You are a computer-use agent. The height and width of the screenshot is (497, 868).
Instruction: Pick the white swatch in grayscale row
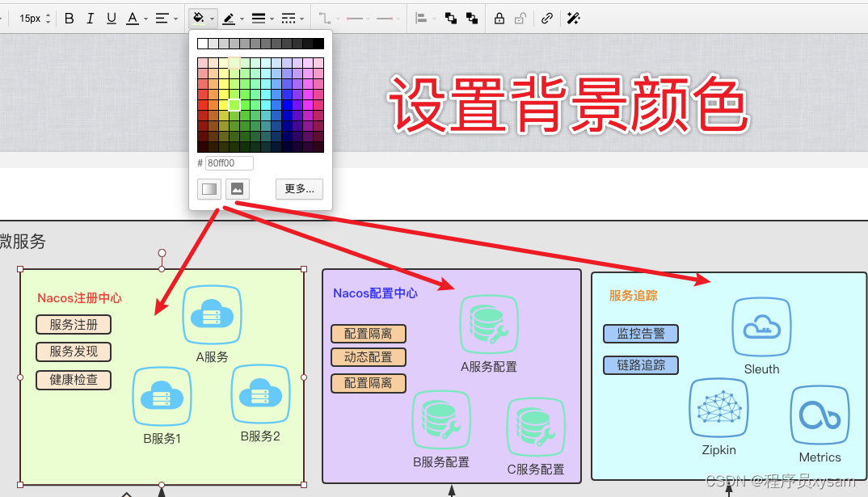point(203,44)
